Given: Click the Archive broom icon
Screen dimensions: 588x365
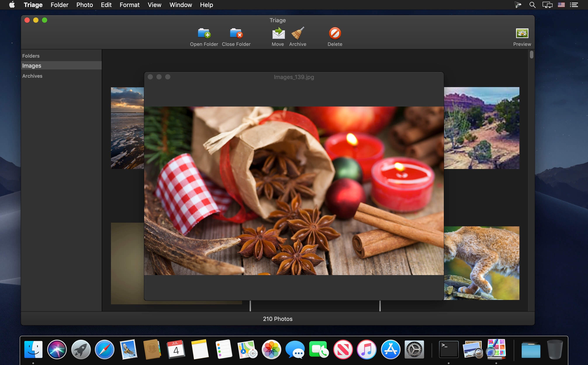Looking at the screenshot, I should click(x=298, y=33).
